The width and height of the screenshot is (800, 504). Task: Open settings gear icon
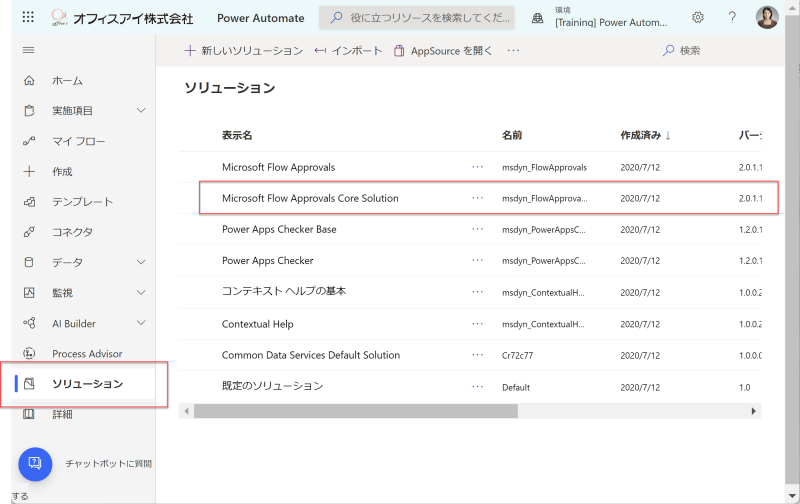click(x=697, y=17)
